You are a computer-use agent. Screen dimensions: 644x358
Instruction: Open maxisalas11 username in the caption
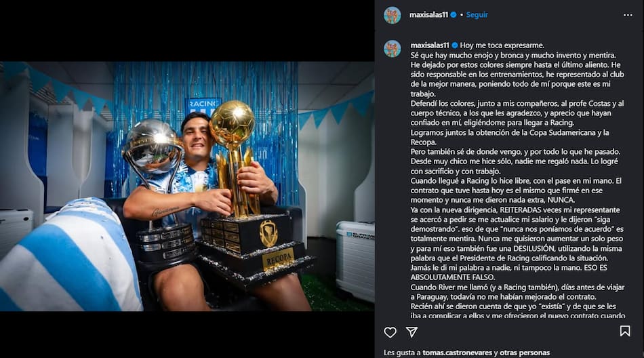pos(430,45)
